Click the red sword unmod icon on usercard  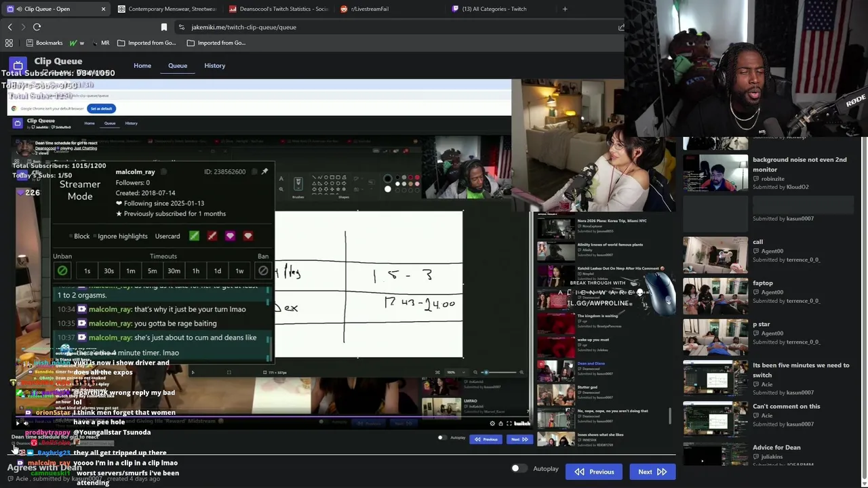212,236
